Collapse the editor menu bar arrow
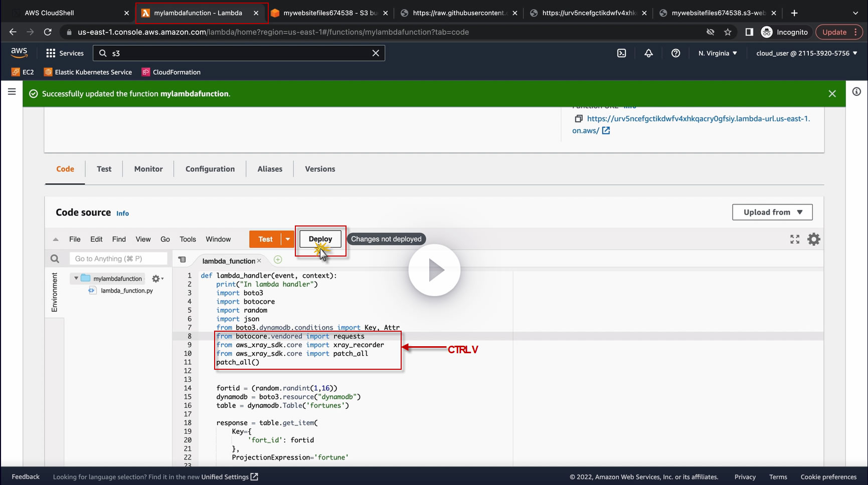 click(56, 239)
